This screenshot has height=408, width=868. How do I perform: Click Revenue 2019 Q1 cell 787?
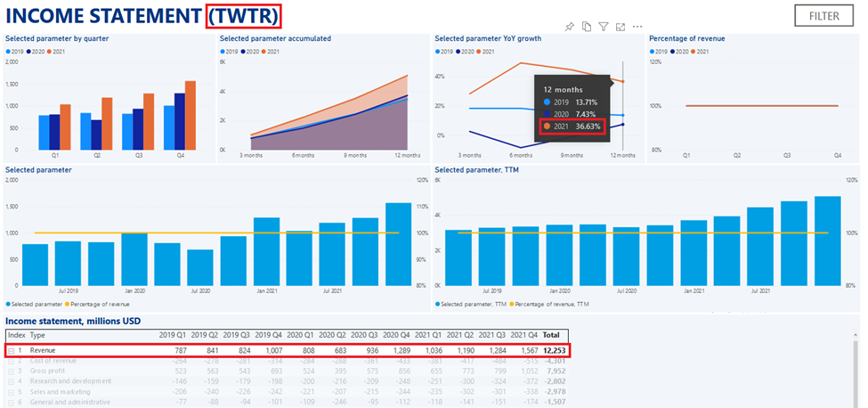(x=181, y=350)
